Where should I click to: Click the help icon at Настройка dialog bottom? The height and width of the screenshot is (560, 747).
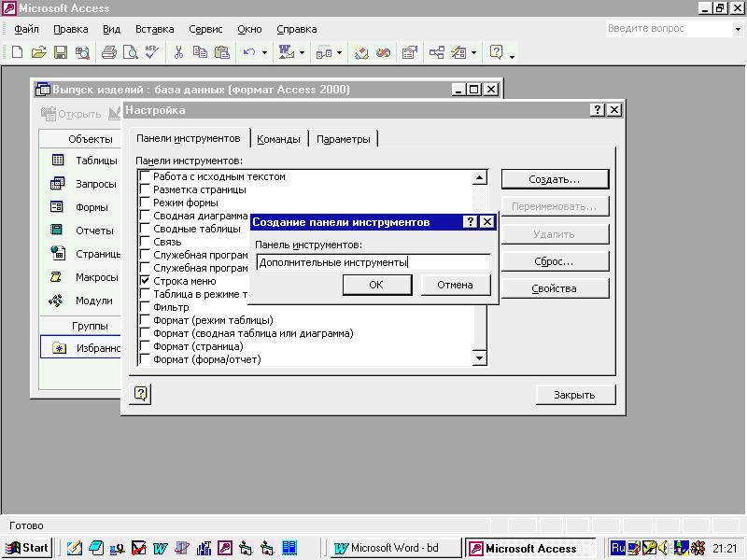pyautogui.click(x=141, y=394)
